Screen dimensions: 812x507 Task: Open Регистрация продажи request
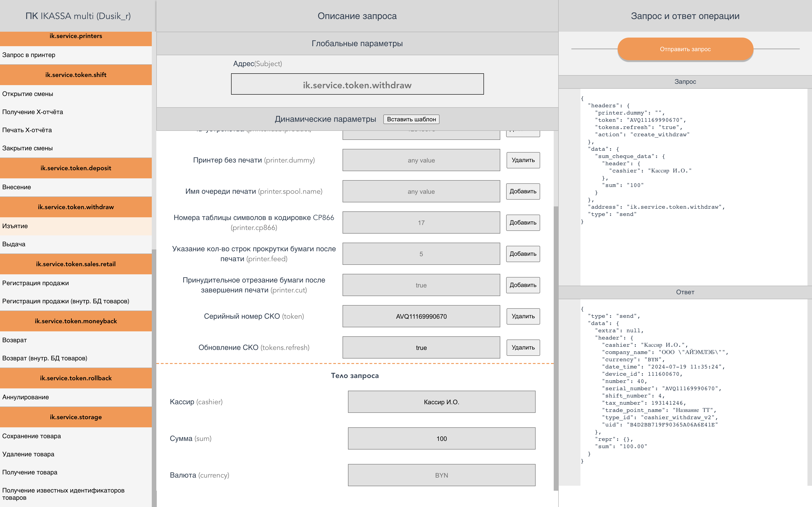click(x=36, y=283)
